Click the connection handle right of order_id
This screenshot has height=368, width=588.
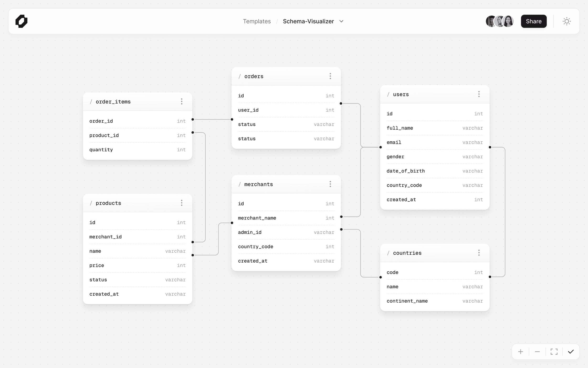[193, 120]
